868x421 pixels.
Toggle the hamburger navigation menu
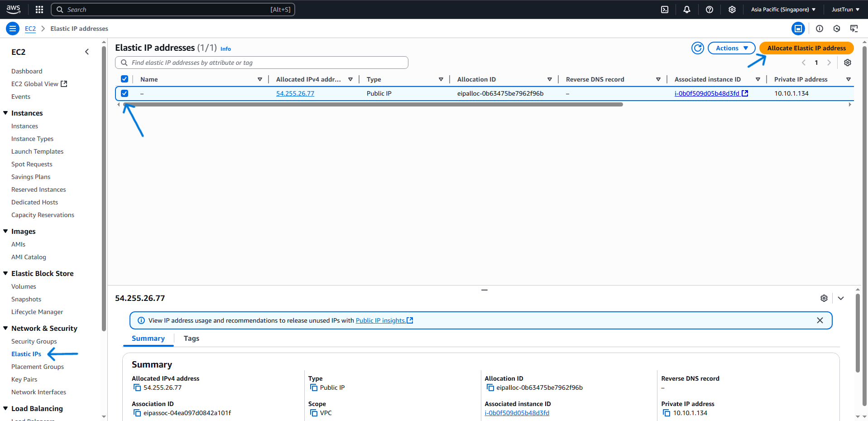pos(13,29)
